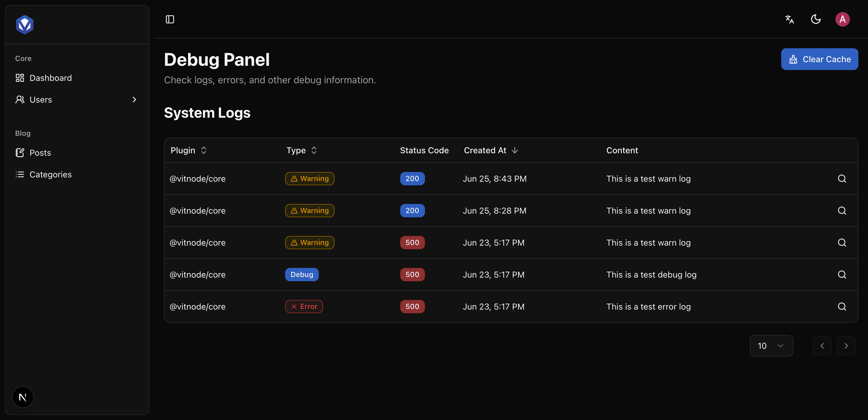Open Categories sidebar item

(x=51, y=174)
